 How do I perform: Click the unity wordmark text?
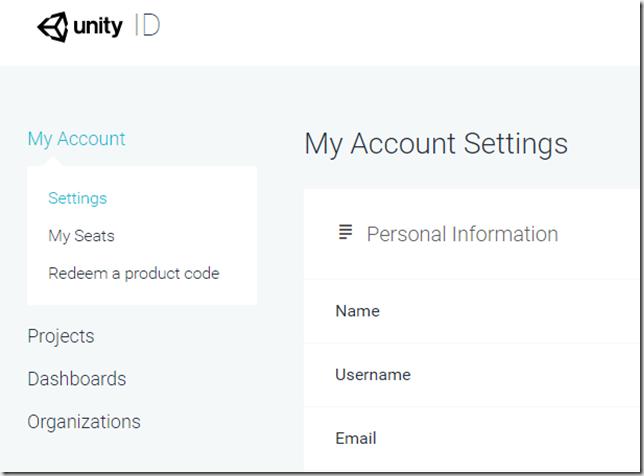[x=98, y=27]
